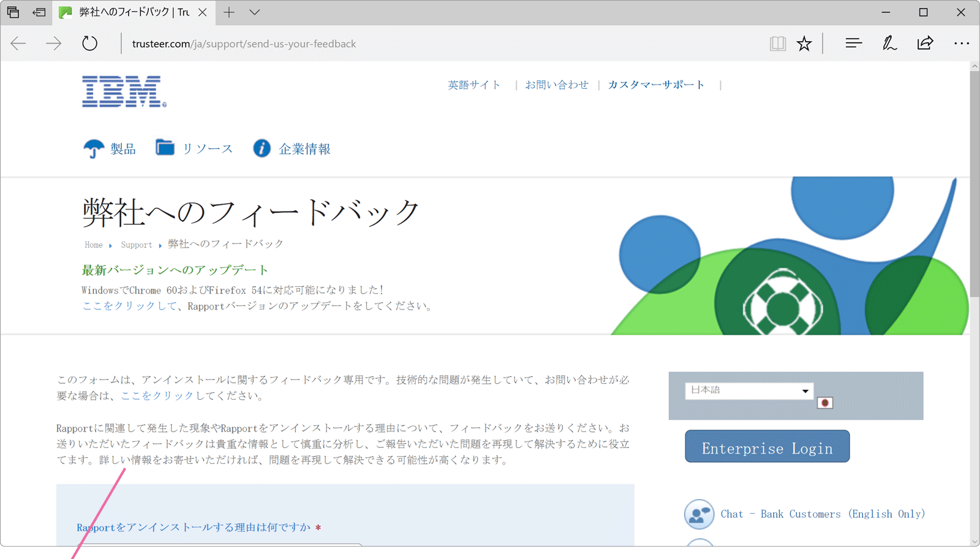Open the Hub icon with three lines
Screen dimensions: 980x559
854,43
